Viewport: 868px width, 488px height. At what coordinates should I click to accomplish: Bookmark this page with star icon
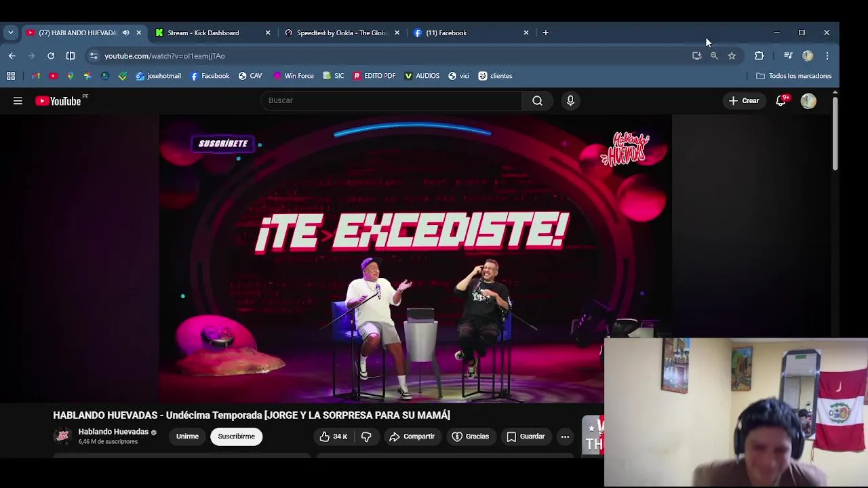click(x=732, y=56)
